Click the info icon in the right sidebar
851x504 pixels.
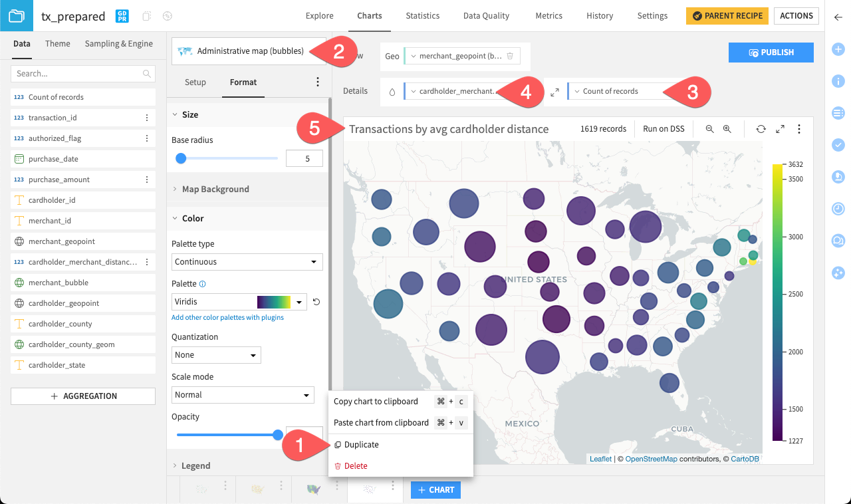(x=839, y=81)
